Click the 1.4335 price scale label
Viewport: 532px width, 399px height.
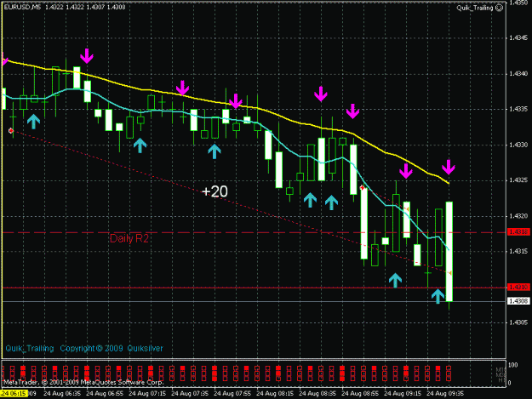click(518, 109)
